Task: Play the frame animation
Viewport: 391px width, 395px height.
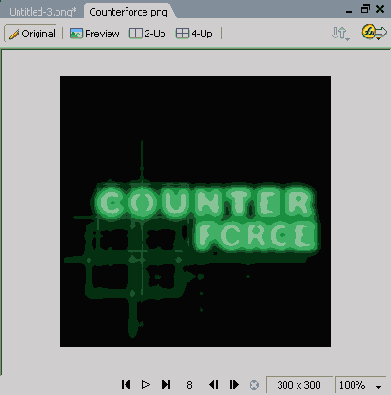Action: click(146, 384)
